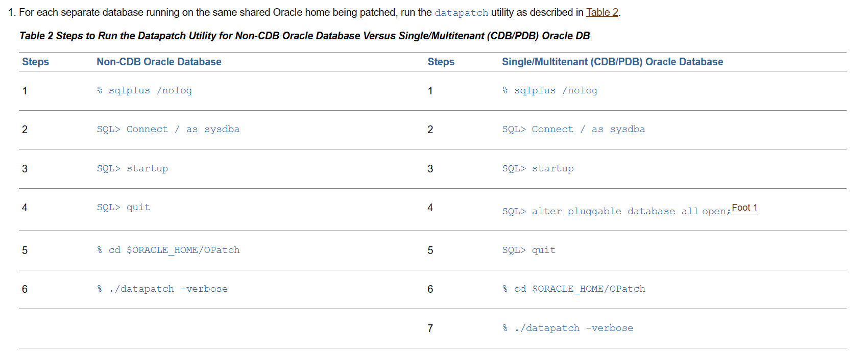Click Non-CDB ./datapatch -verbose command
This screenshot has height=356, width=868.
click(162, 289)
